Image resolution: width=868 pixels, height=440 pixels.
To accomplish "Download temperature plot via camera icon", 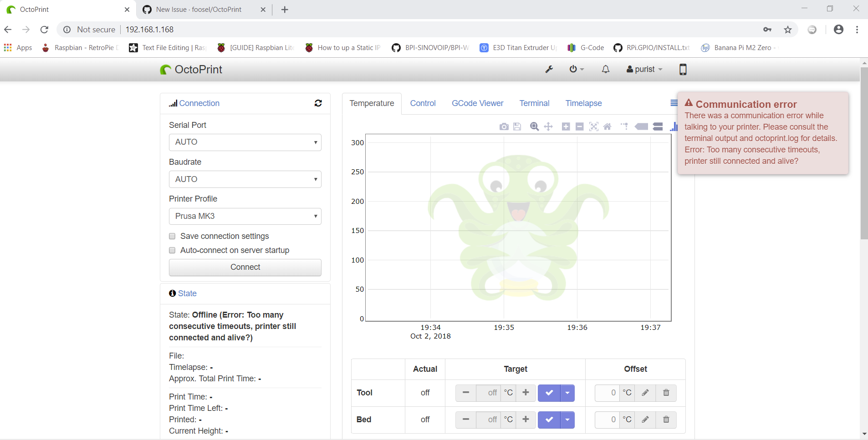I will pyautogui.click(x=504, y=126).
